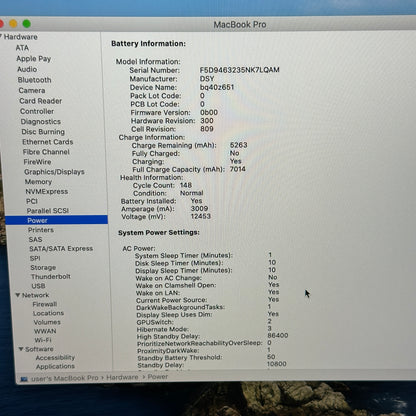Select Locations under Network

(x=48, y=313)
